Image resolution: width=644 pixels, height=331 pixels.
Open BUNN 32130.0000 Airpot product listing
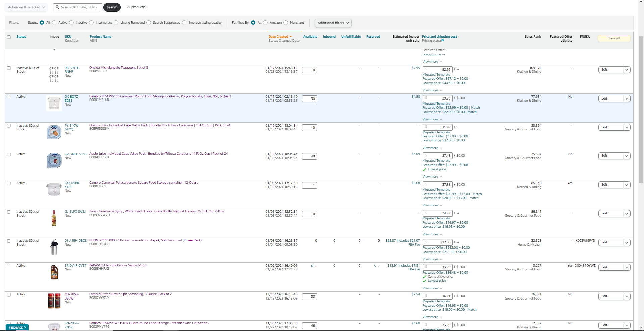[x=145, y=240]
